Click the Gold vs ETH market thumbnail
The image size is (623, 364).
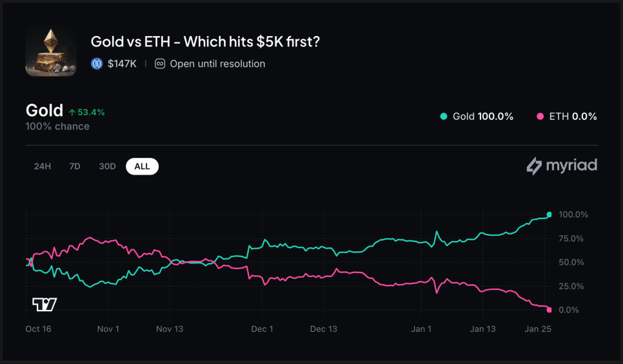pyautogui.click(x=51, y=52)
